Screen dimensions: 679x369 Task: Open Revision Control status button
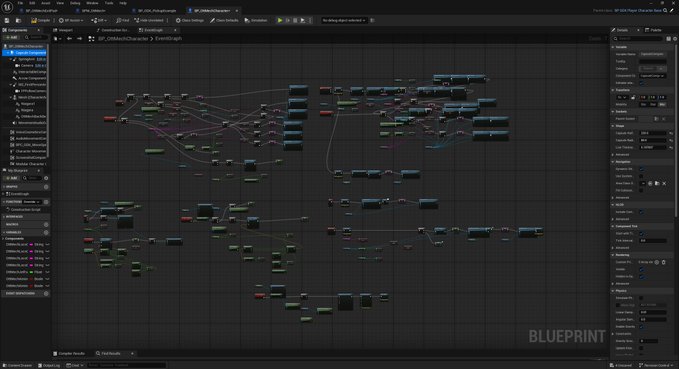pyautogui.click(x=657, y=365)
